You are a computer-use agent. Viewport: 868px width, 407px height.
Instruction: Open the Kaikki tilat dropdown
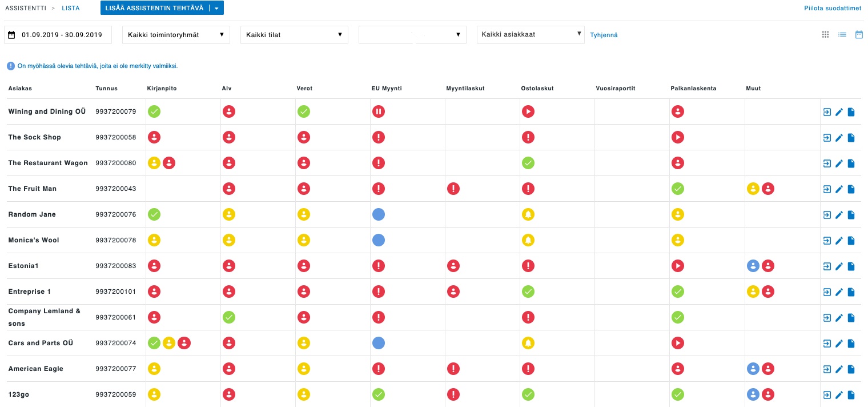pos(294,35)
